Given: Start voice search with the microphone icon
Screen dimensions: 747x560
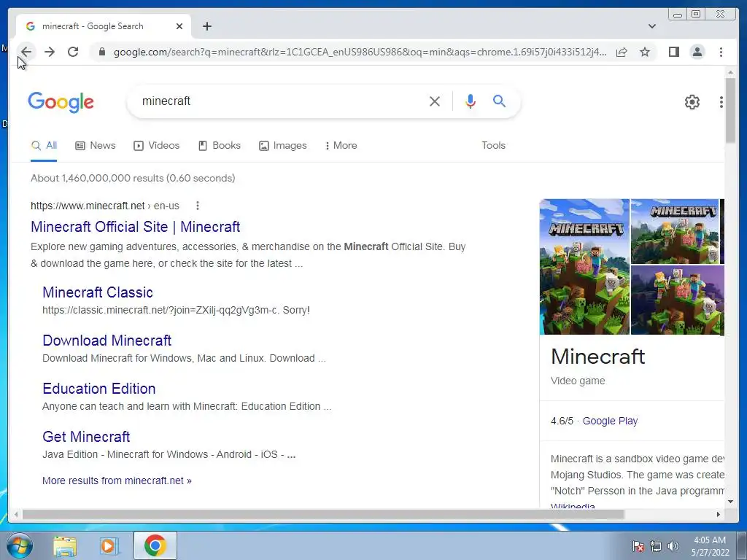Looking at the screenshot, I should point(471,101).
